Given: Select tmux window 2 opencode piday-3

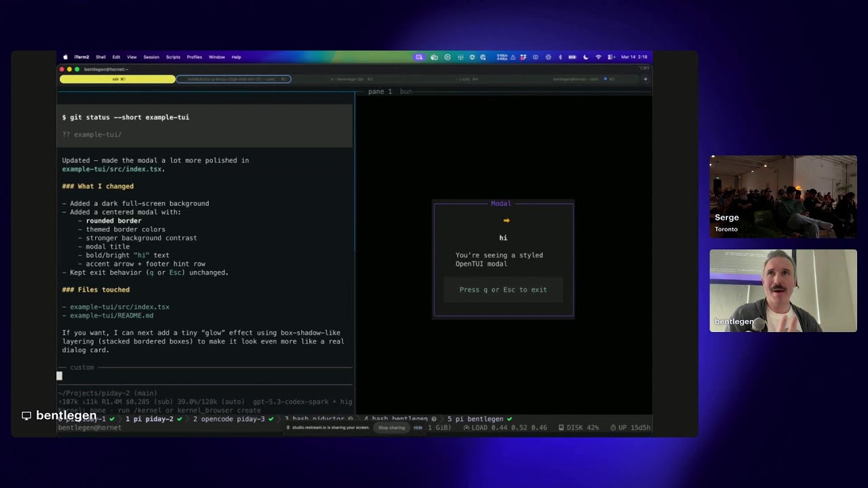Looking at the screenshot, I should (x=233, y=419).
